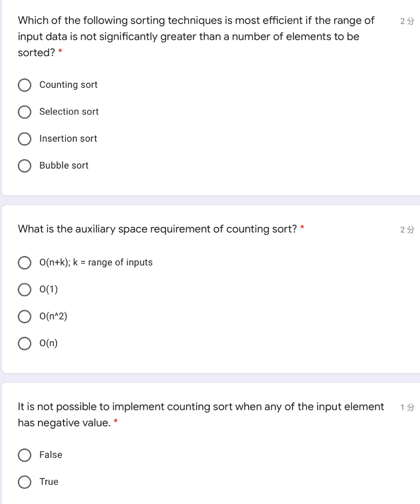
Task: Click the auxiliary space requirement question text
Action: pos(157,229)
